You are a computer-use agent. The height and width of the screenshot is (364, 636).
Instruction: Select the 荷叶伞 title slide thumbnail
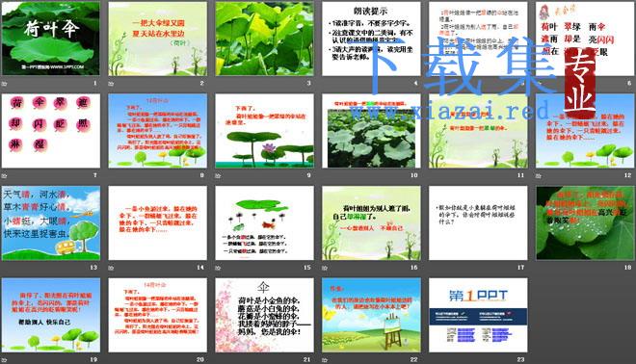(51, 39)
